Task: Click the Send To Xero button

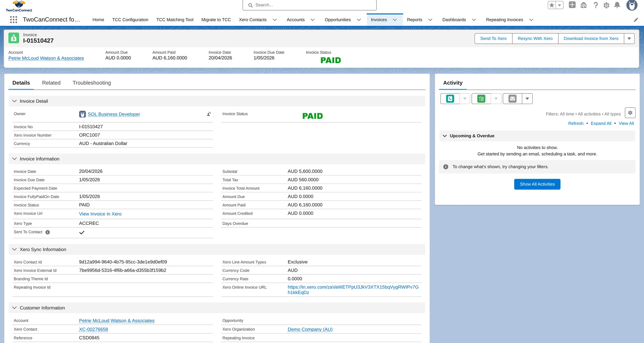Action: 493,38
